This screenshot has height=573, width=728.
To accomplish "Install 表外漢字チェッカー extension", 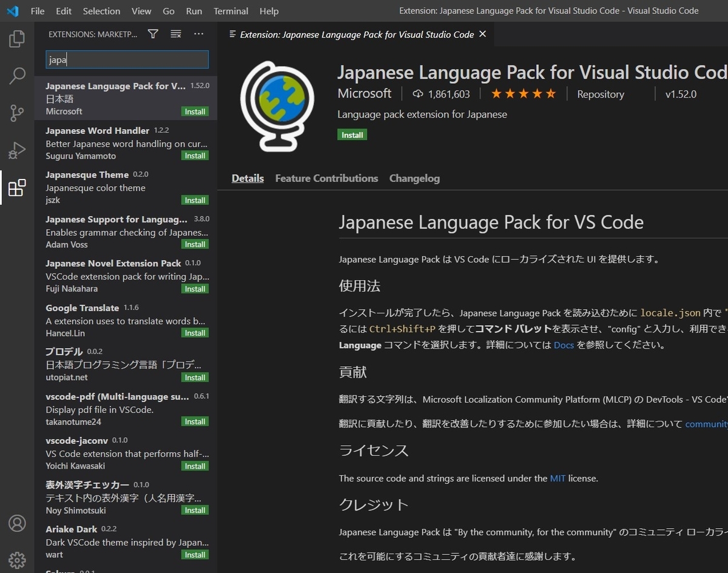I will tap(195, 510).
